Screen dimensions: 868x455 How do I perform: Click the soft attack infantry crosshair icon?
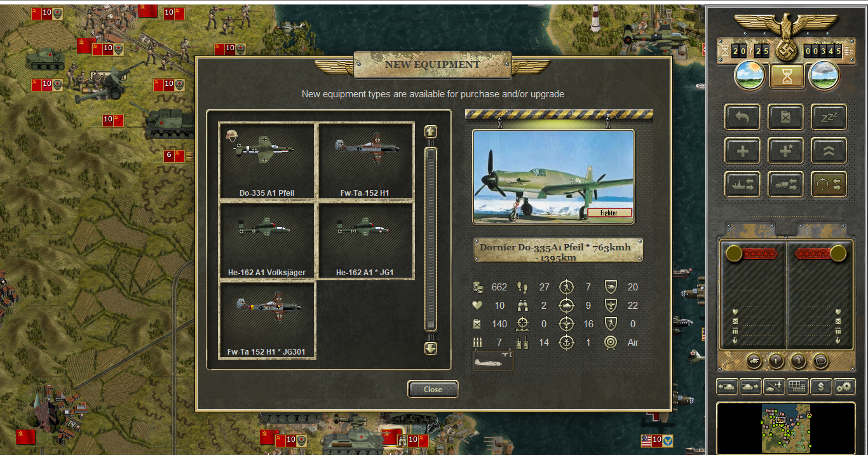(x=567, y=287)
